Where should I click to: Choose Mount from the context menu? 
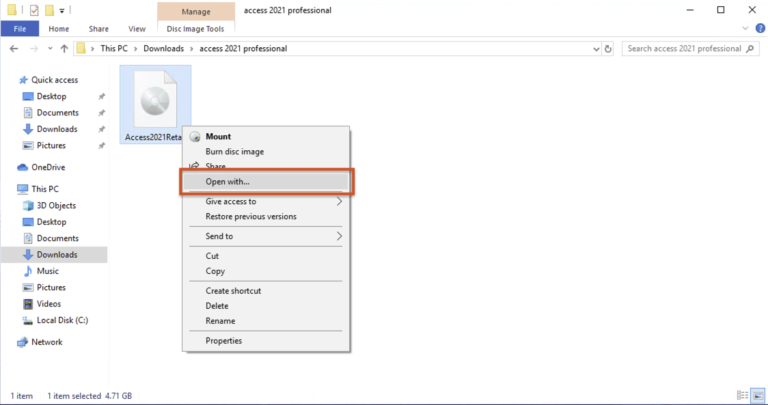(267, 137)
